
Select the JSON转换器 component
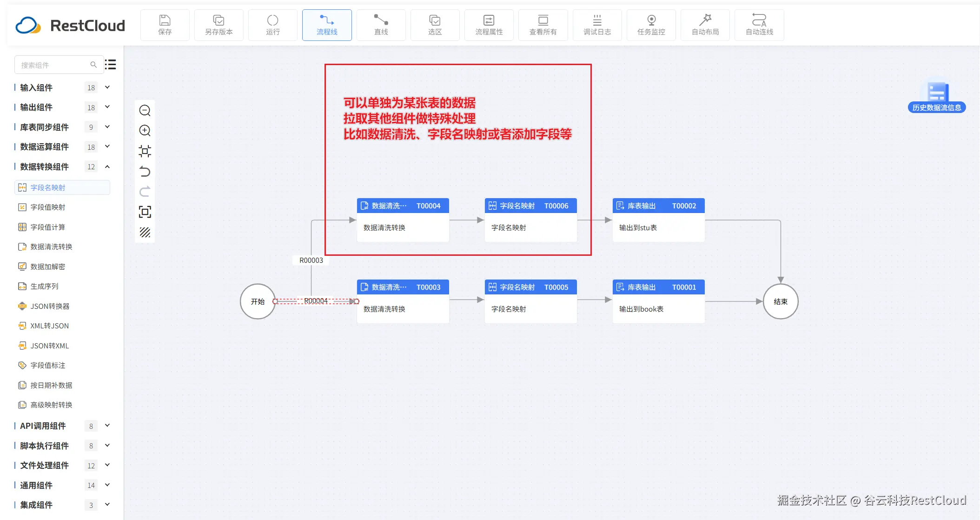coord(62,306)
